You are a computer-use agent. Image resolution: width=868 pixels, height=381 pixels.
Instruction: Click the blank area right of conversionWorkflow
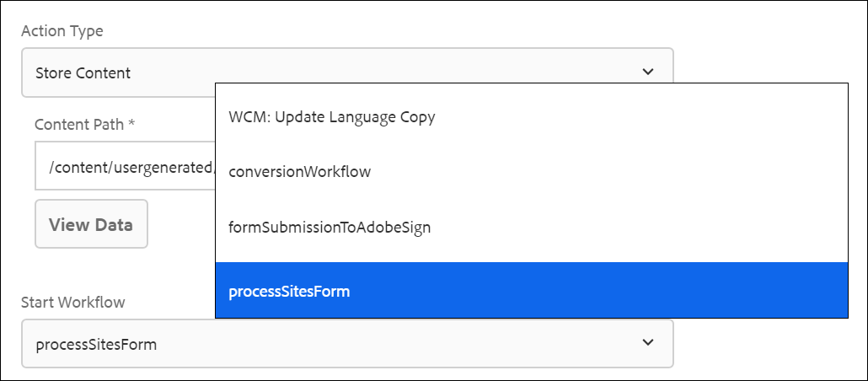click(x=607, y=172)
